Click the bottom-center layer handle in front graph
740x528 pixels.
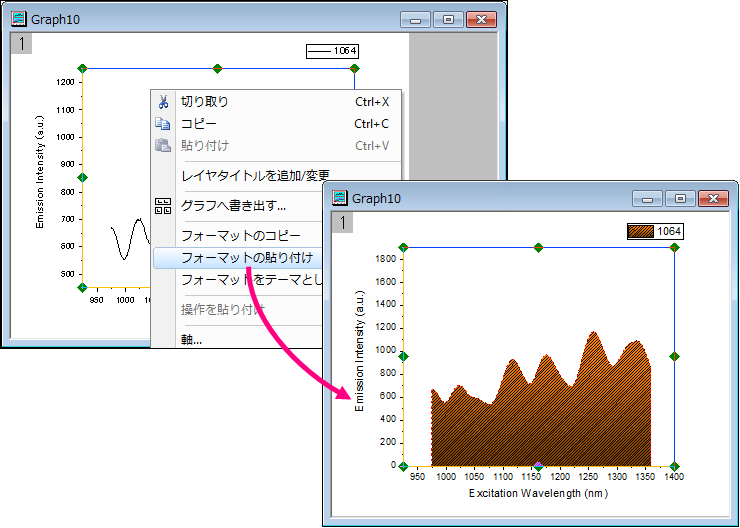click(x=538, y=467)
